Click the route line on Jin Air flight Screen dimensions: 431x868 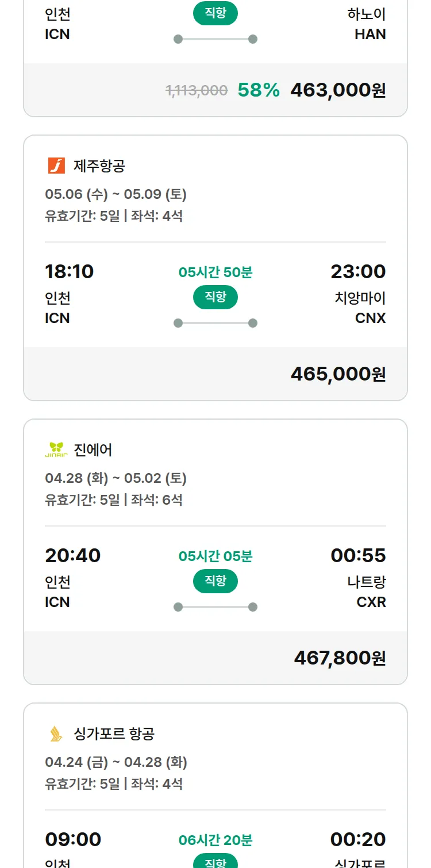tap(215, 607)
